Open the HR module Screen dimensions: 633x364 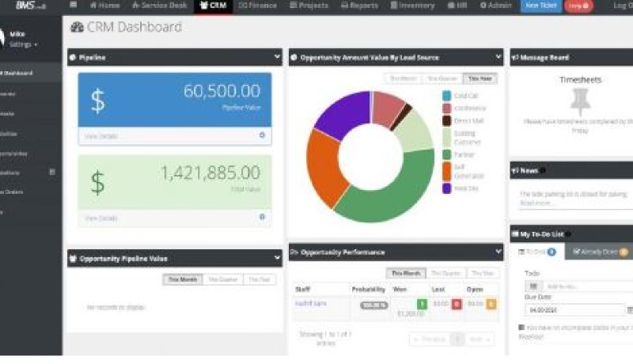click(457, 6)
